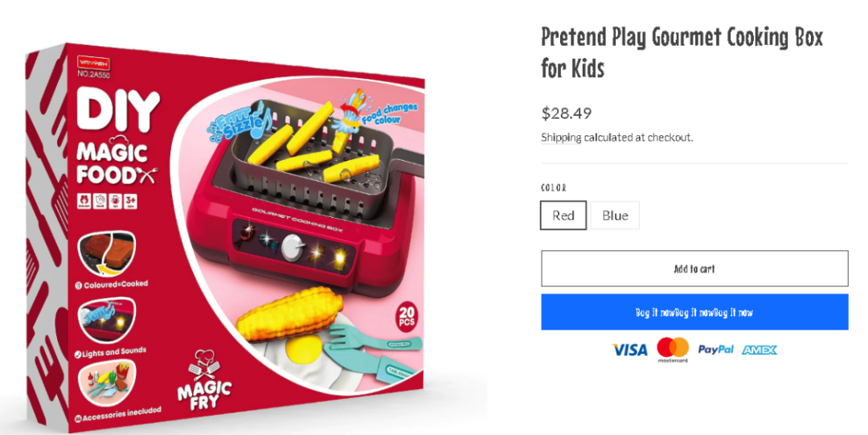Open the Shipping policy link
Viewport: 868px width, 435px height.
[561, 137]
